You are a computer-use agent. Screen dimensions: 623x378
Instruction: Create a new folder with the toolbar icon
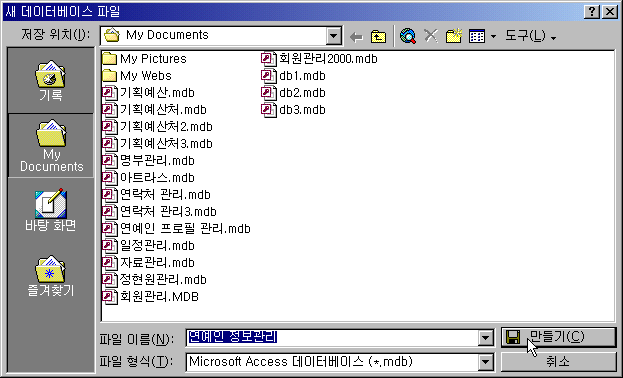tap(453, 36)
